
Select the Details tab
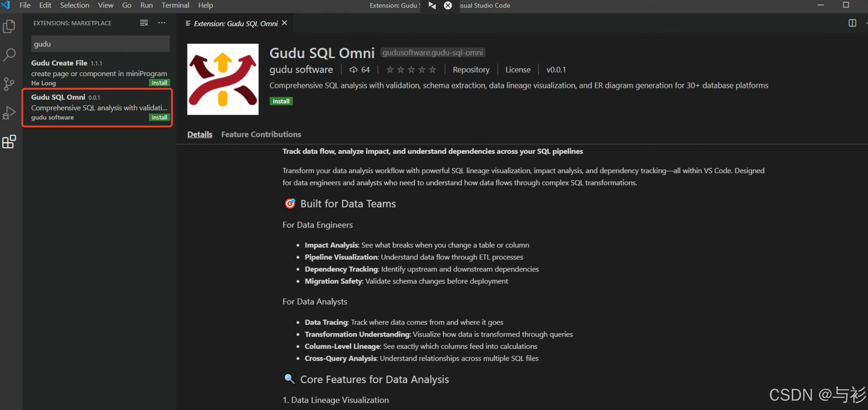point(199,134)
